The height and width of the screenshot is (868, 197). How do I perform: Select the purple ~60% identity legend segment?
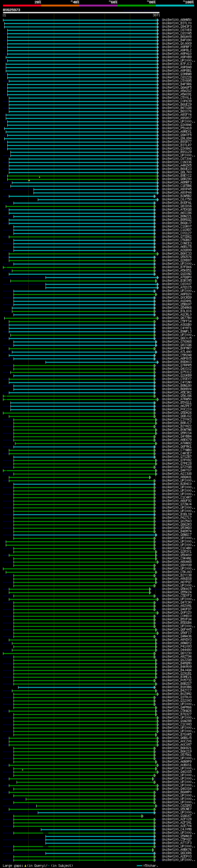[98, 6]
